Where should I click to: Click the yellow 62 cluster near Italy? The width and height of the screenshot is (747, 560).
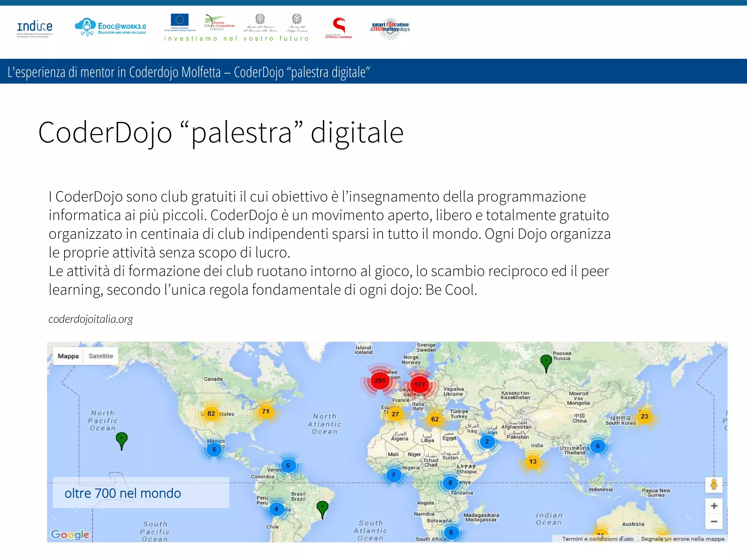click(435, 419)
